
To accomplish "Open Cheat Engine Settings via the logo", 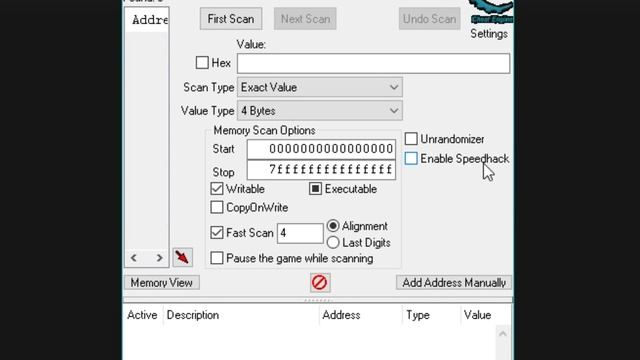I will [x=491, y=12].
